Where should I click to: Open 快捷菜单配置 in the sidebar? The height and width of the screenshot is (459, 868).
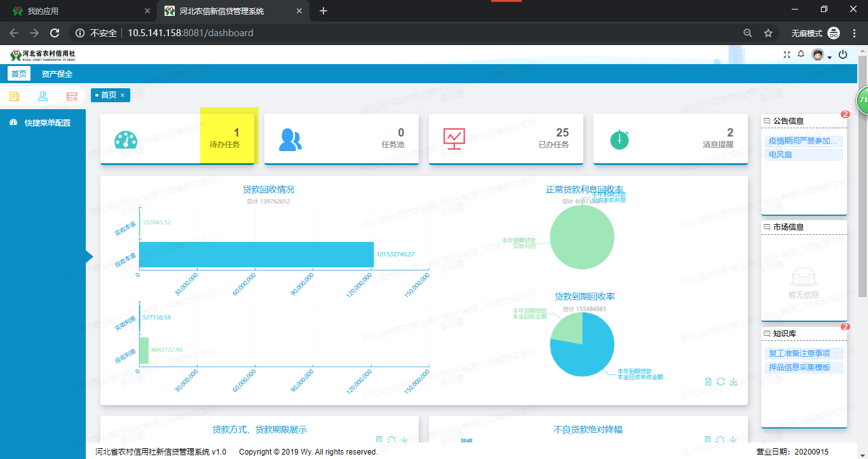(47, 123)
